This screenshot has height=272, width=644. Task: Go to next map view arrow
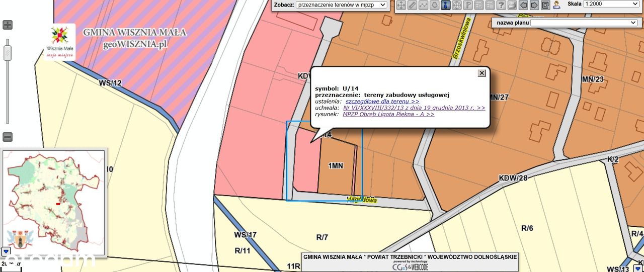click(534, 5)
